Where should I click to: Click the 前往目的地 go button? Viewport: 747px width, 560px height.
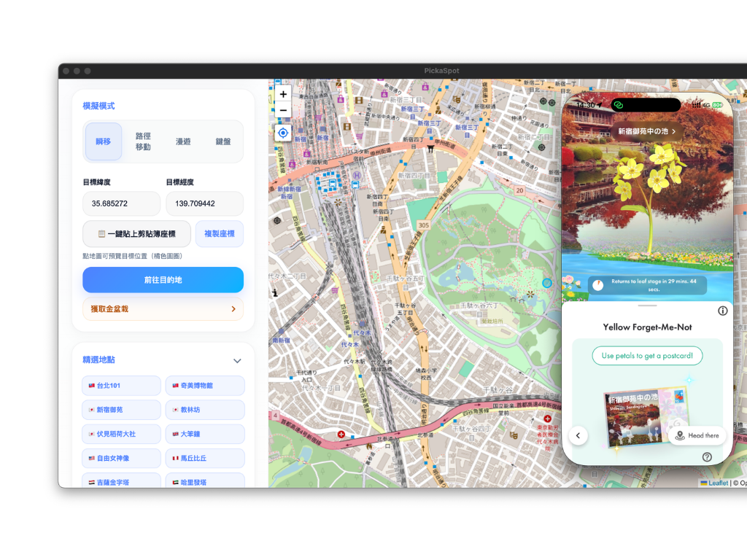[163, 280]
